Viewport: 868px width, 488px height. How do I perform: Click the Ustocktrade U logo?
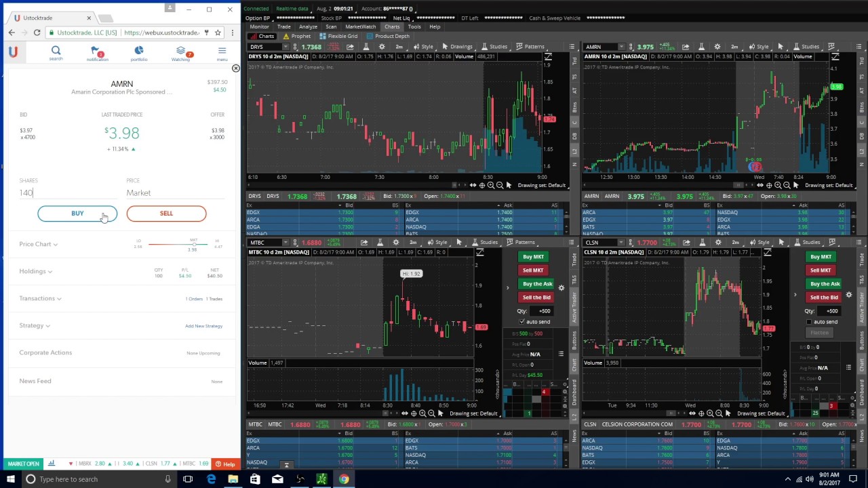(x=13, y=52)
